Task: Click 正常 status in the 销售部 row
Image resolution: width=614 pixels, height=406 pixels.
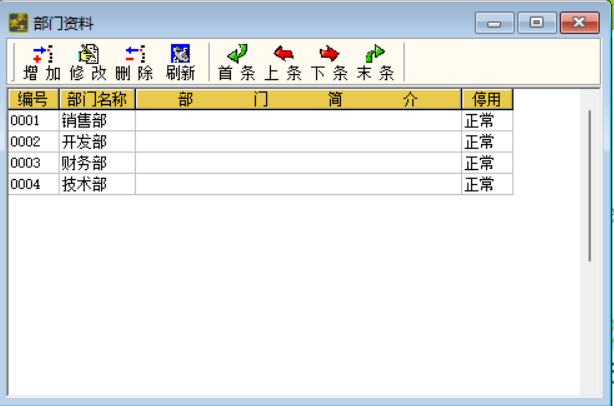Action: [487, 121]
